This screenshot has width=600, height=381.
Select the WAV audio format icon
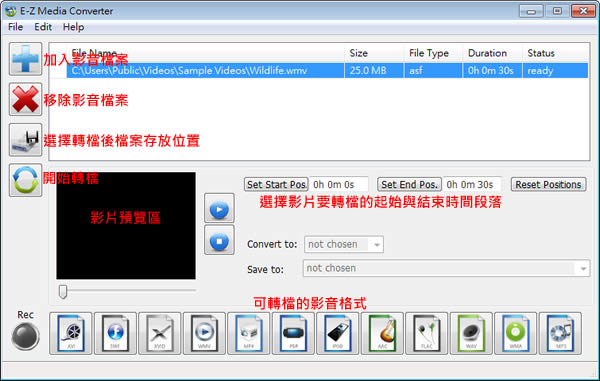(x=471, y=334)
